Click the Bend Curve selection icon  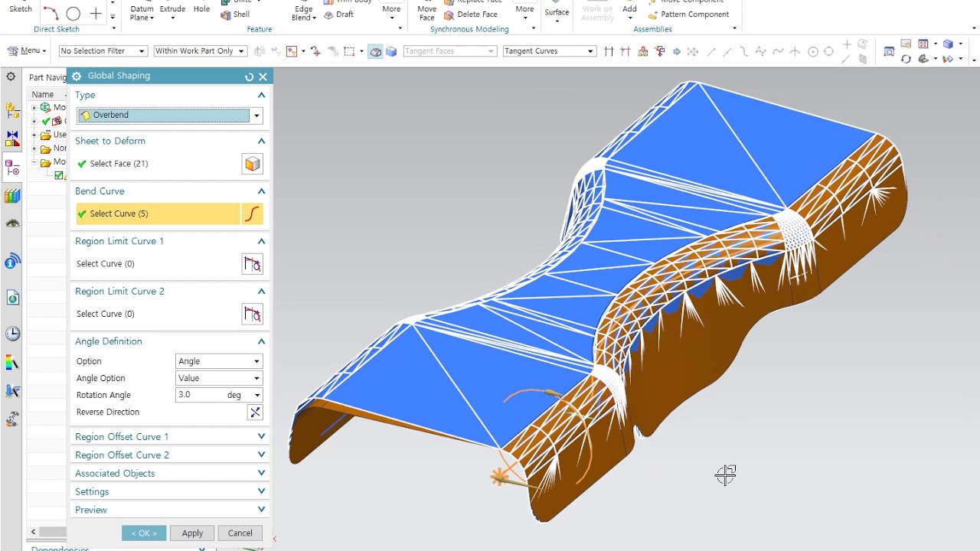pos(253,214)
